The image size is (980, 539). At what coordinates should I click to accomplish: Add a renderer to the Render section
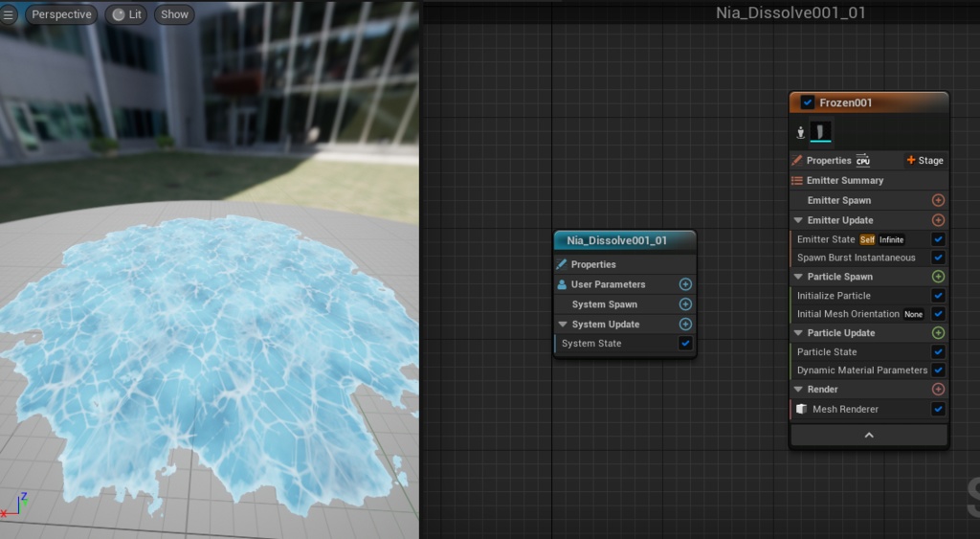click(x=938, y=389)
